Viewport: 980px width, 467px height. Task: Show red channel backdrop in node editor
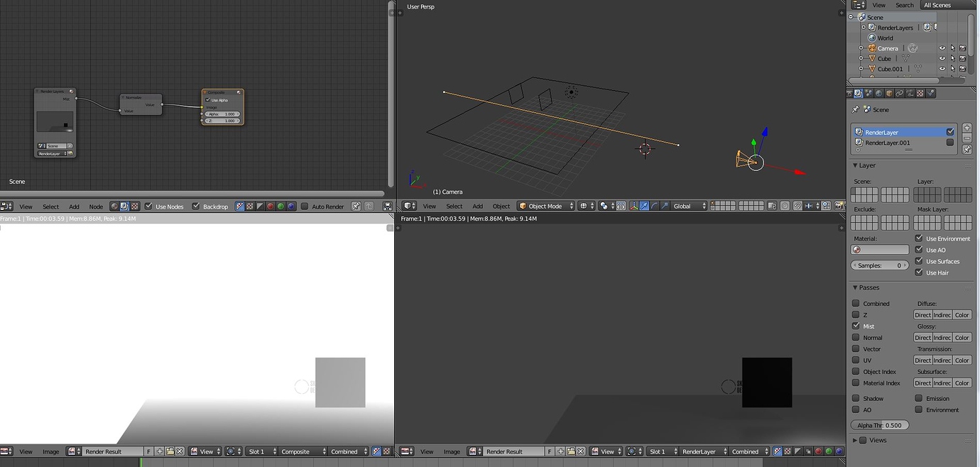coord(270,207)
